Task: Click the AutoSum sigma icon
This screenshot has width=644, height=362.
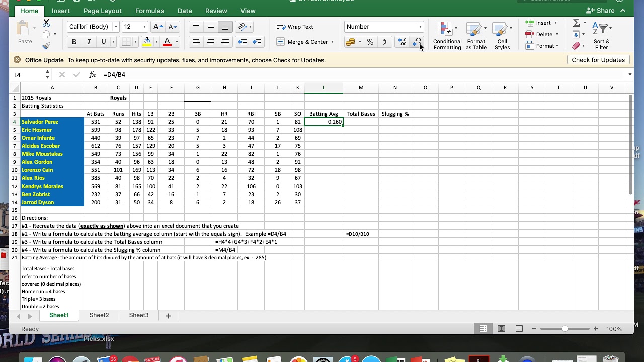Action: click(x=577, y=23)
